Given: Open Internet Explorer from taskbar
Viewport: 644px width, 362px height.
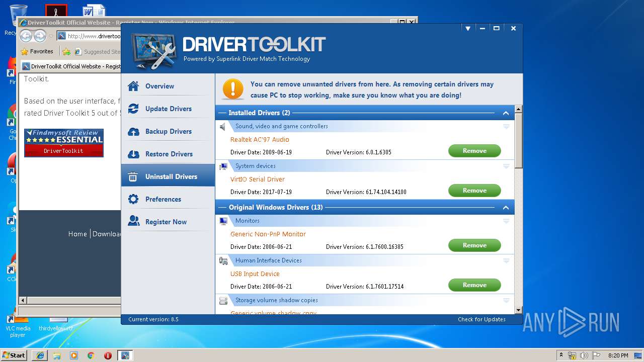Looking at the screenshot, I should click(x=40, y=355).
